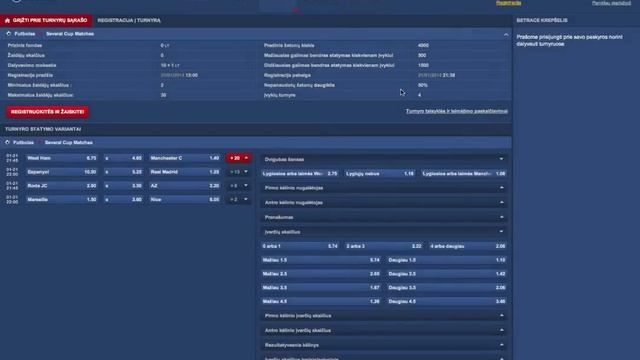
Task: Collapse the red +20 markets toggle for West Ham
Action: (x=239, y=158)
